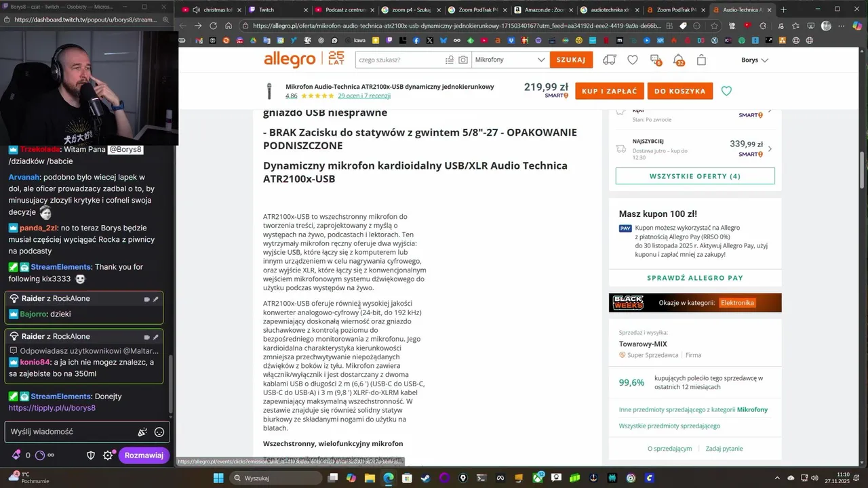Expand the Borys account menu

(754, 60)
